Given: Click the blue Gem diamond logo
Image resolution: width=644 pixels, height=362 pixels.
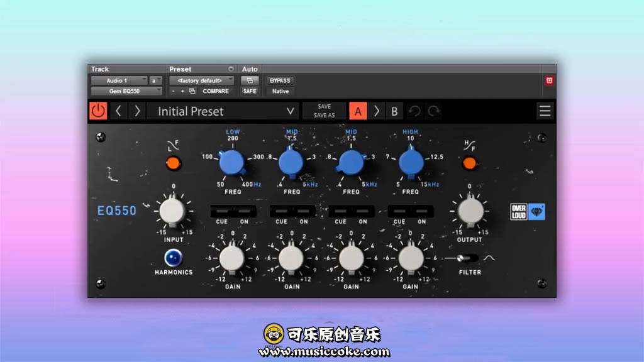Looking at the screenshot, I should click(536, 212).
